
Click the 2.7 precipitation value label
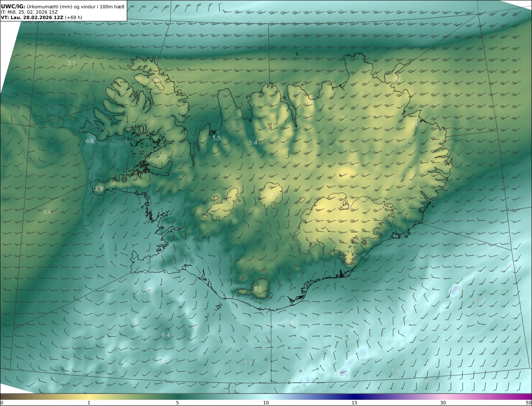(x=162, y=157)
